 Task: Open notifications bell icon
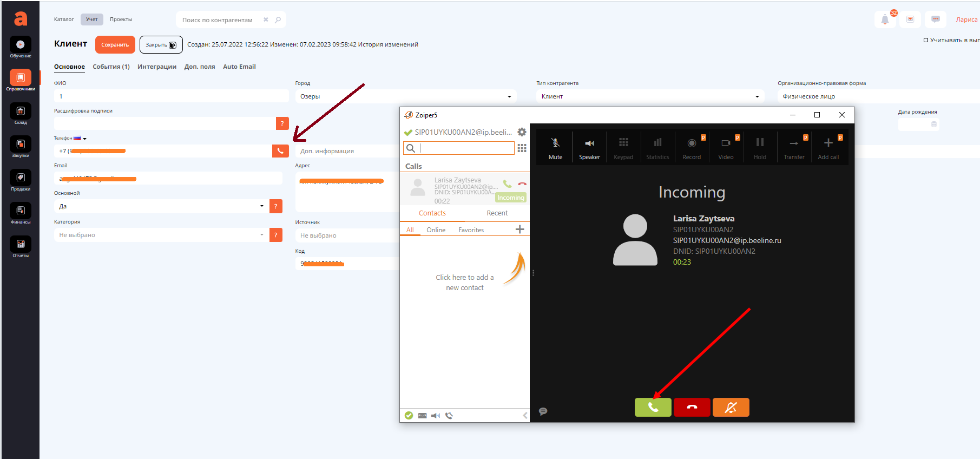click(x=885, y=19)
